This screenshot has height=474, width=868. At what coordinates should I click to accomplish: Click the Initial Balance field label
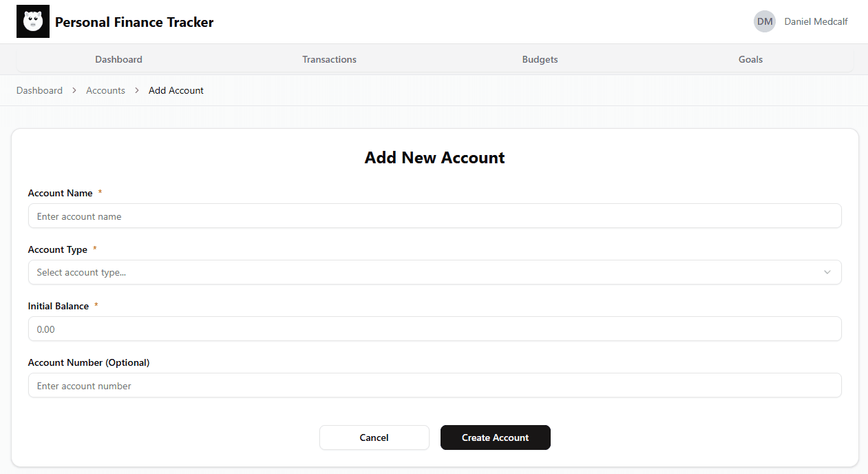[x=59, y=306]
